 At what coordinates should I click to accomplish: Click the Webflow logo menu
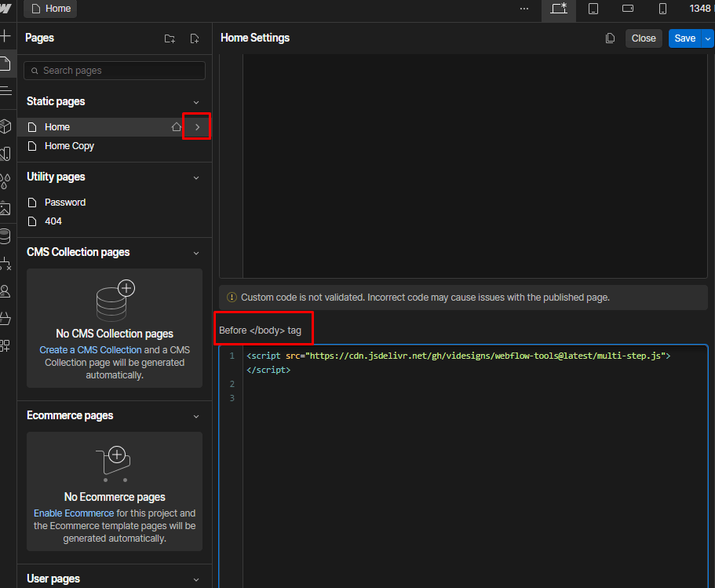tap(5, 8)
